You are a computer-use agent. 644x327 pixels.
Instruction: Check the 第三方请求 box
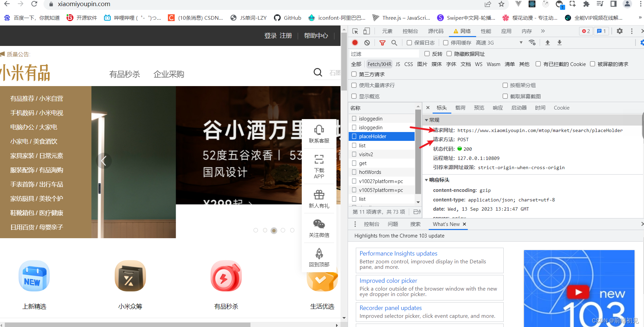pyautogui.click(x=354, y=74)
